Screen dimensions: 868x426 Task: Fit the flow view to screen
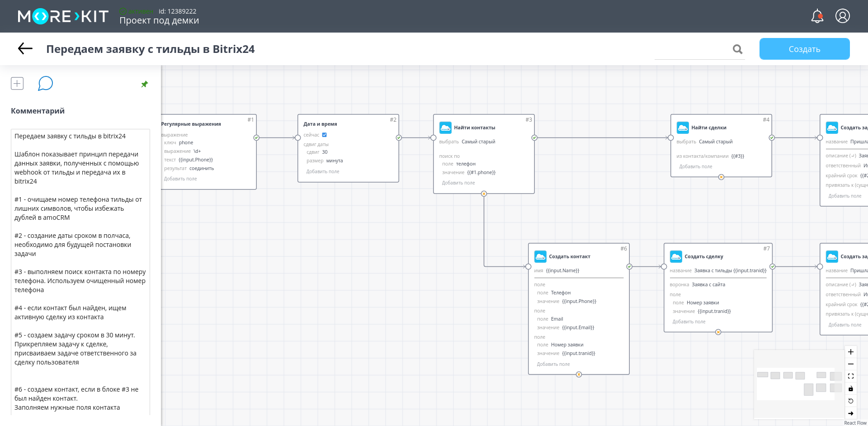(x=850, y=376)
